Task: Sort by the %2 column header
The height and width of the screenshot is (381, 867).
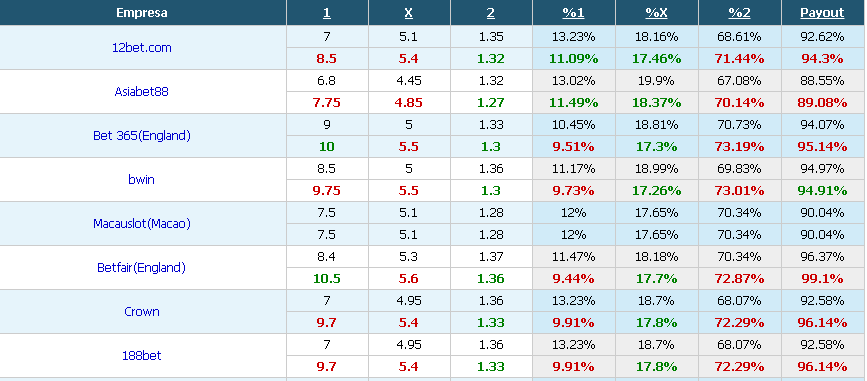Action: click(739, 13)
